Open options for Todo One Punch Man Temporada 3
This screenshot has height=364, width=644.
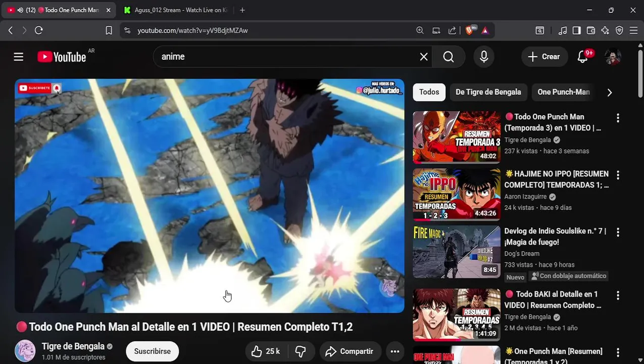pyautogui.click(x=618, y=118)
